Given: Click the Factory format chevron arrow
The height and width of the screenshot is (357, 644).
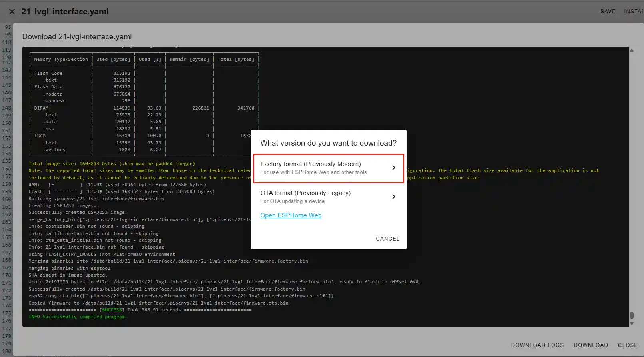Looking at the screenshot, I should pos(393,168).
